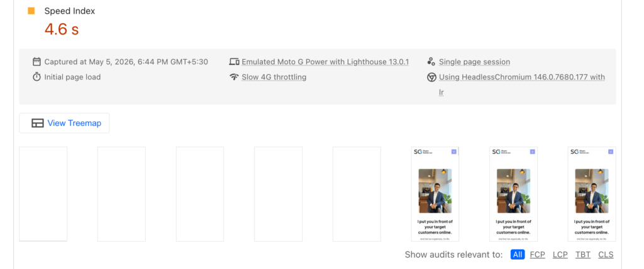
Task: Click Emulated Moto G Power with Lighthouse link
Action: 325,62
